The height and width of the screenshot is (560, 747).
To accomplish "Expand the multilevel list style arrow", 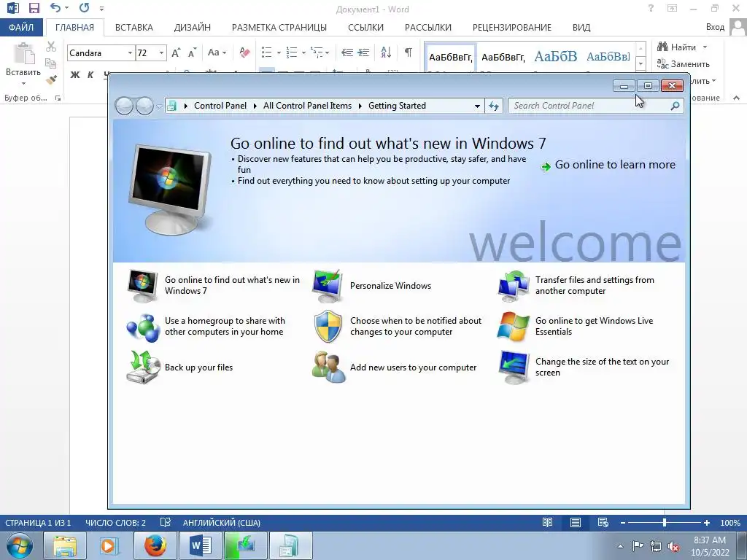I will 328,52.
